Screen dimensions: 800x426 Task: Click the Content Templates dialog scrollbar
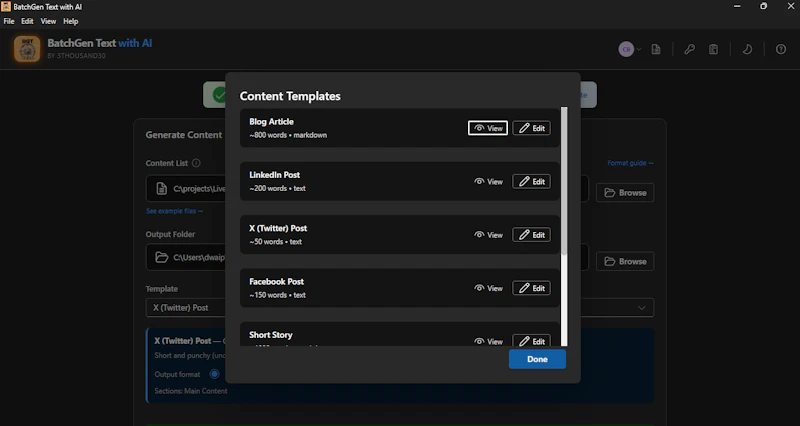pos(564,181)
